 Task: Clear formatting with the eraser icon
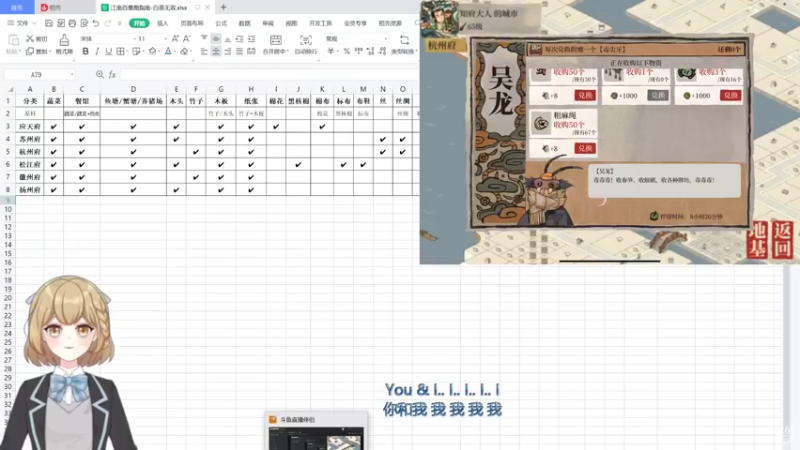coord(184,52)
